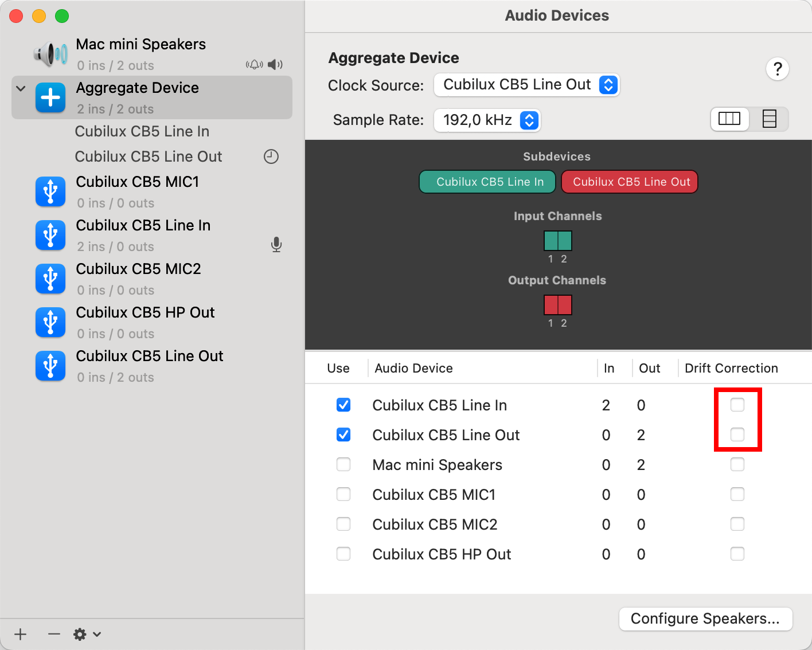Enable Drift Correction for Cubilux CB5 Line In

pos(737,405)
